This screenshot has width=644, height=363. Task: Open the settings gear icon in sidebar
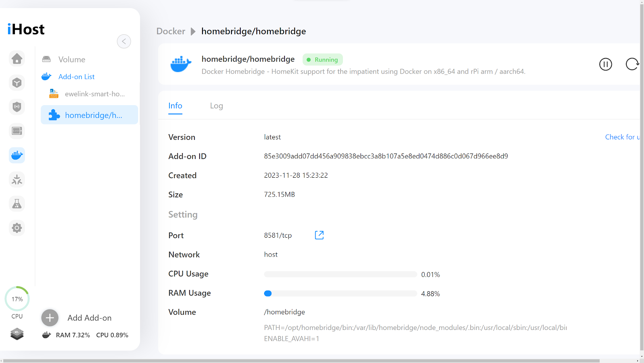coord(17,228)
